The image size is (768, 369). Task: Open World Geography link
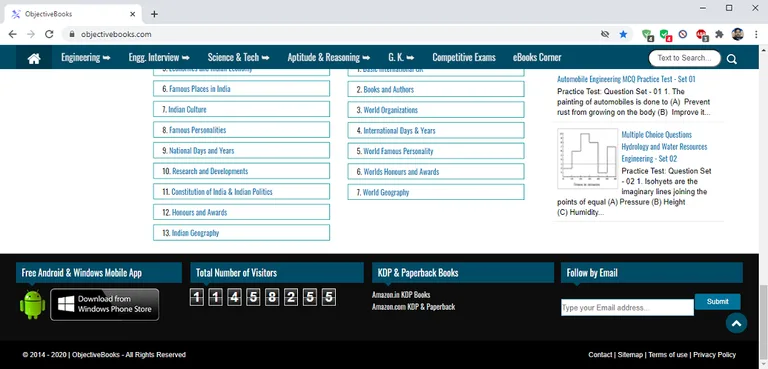tap(386, 193)
